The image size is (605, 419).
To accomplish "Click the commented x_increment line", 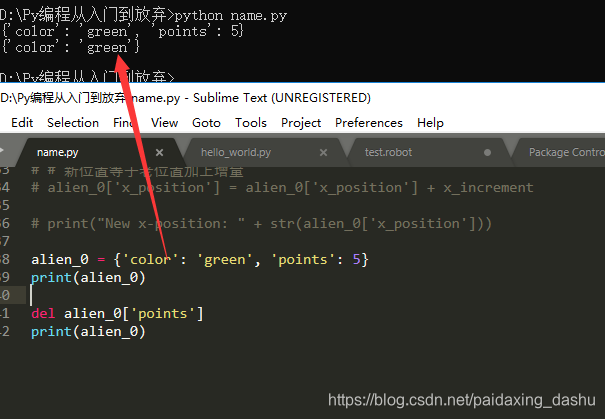I will pos(282,188).
